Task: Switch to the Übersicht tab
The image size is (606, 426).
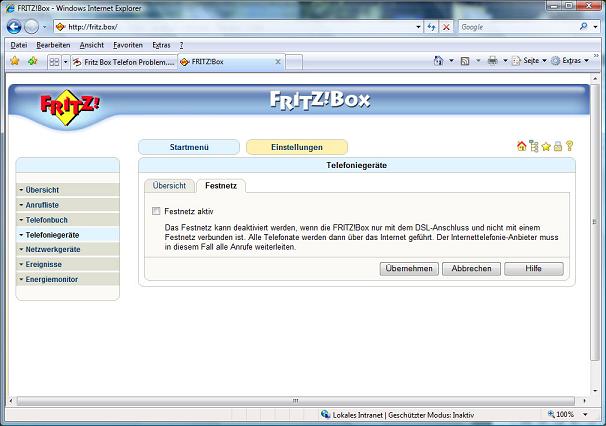Action: 169,185
